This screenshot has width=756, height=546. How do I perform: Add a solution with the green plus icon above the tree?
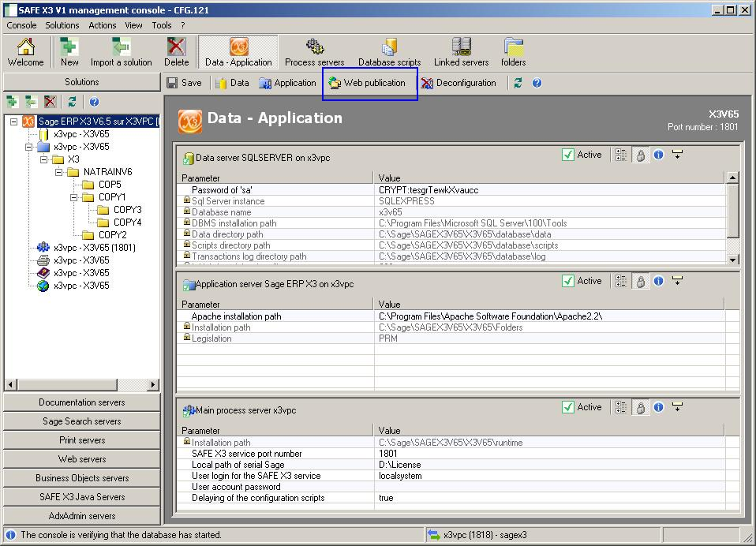pyautogui.click(x=12, y=102)
